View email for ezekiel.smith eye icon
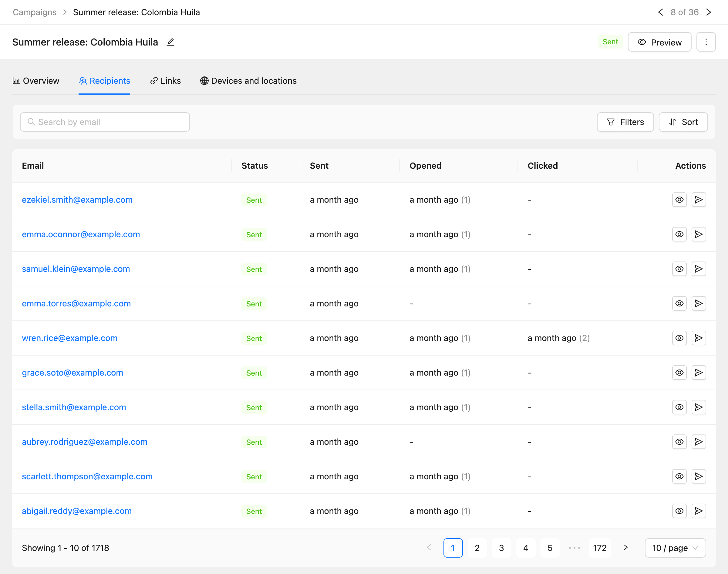Screen dimensions: 728x574 pos(679,200)
